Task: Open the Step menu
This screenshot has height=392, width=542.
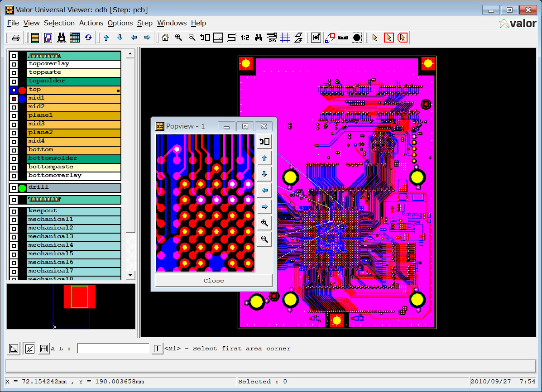Action: click(x=145, y=23)
